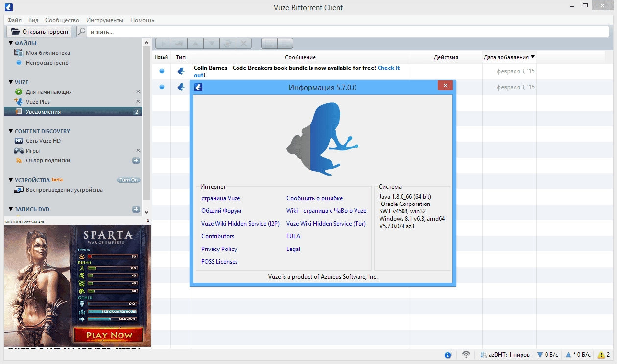Open the Файл menu
This screenshot has width=617, height=364.
point(15,20)
